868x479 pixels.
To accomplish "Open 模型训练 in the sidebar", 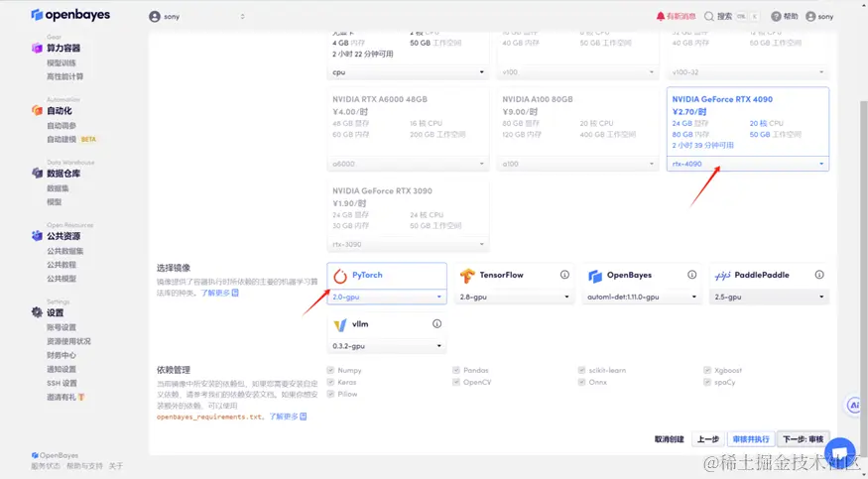I will point(62,63).
